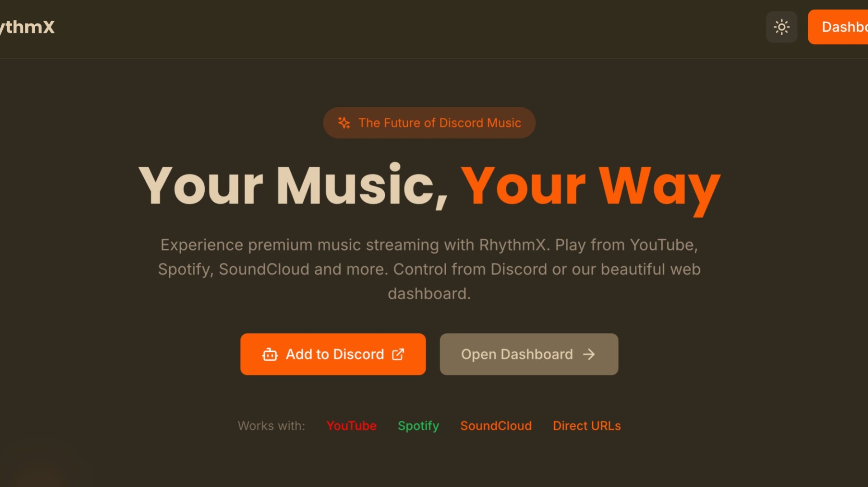
Task: Click the external link icon on Add to Discord
Action: pyautogui.click(x=398, y=355)
